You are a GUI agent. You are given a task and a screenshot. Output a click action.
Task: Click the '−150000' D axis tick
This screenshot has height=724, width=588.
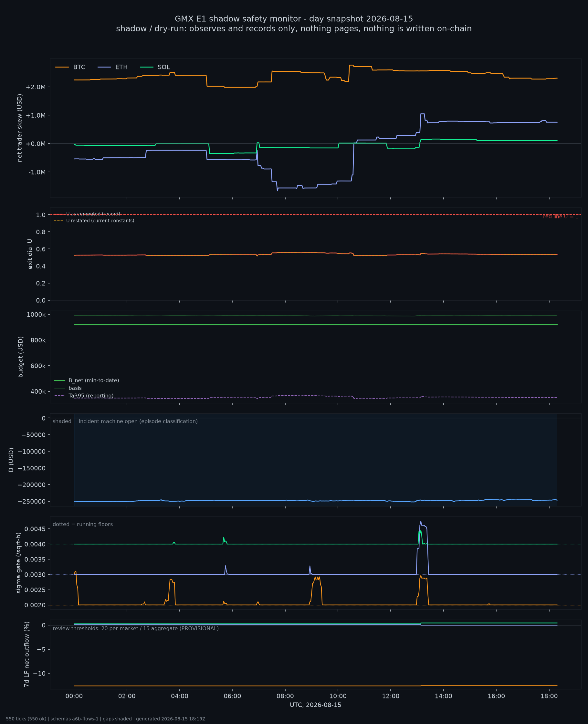pyautogui.click(x=32, y=468)
